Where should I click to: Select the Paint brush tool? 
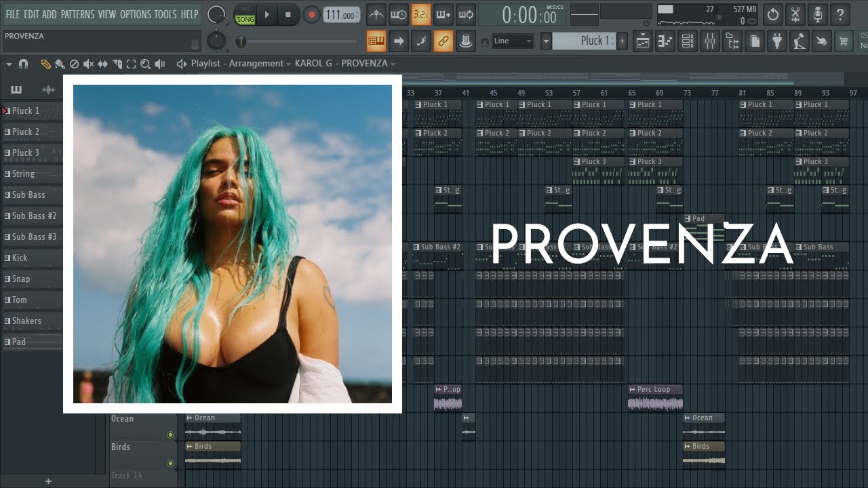(x=60, y=64)
